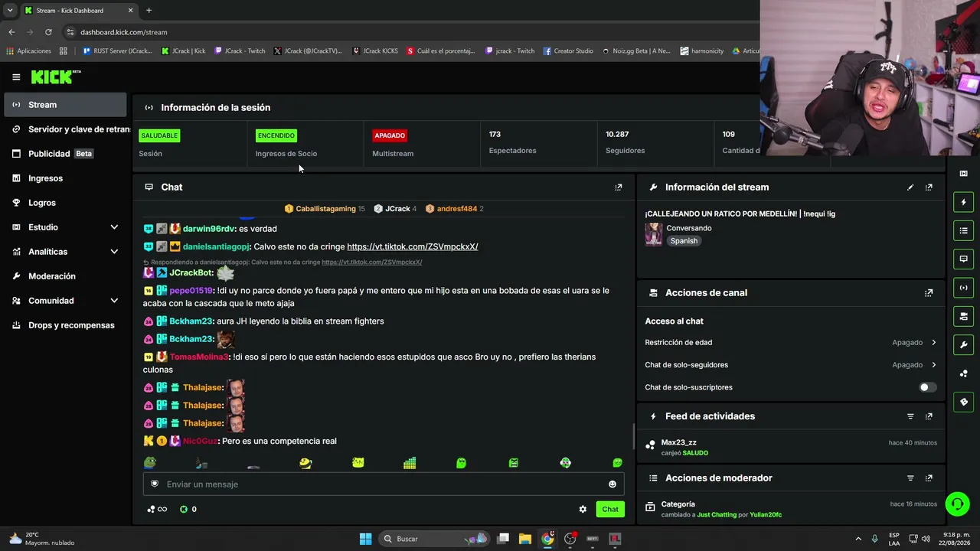The width and height of the screenshot is (980, 551).
Task: Click the list icon in right sidebar
Action: pyautogui.click(x=963, y=230)
